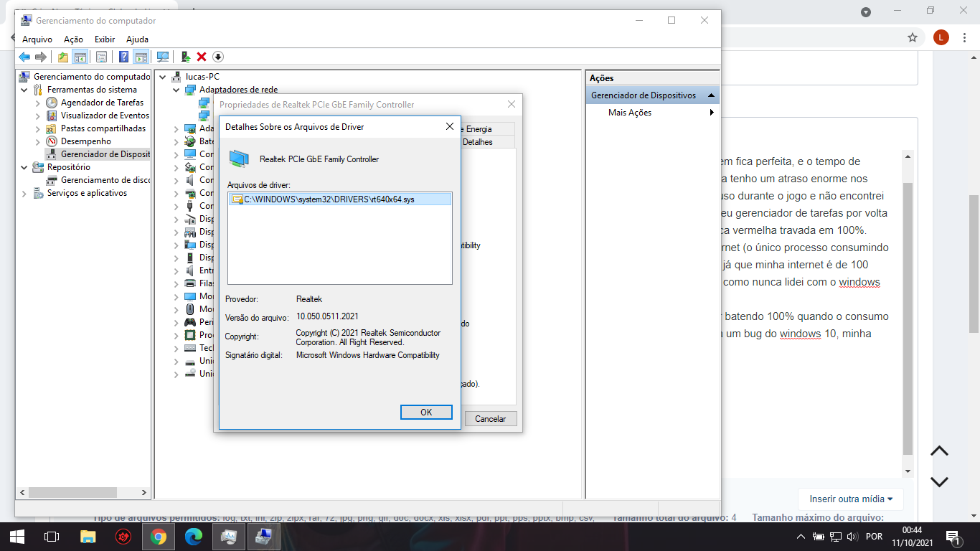Click the Up One Level folder icon
The image size is (980, 551).
[x=63, y=57]
